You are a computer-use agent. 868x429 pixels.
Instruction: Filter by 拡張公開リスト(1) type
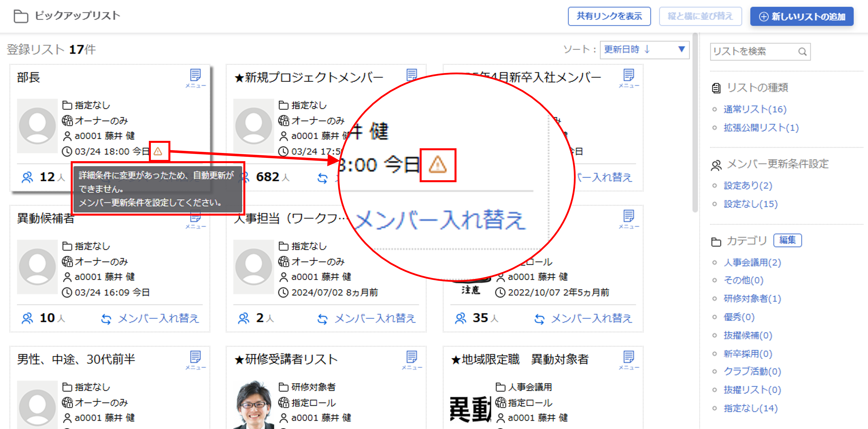click(761, 128)
